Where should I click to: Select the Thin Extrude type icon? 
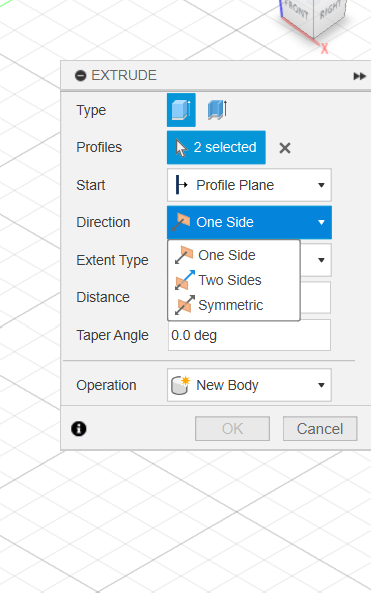217,110
